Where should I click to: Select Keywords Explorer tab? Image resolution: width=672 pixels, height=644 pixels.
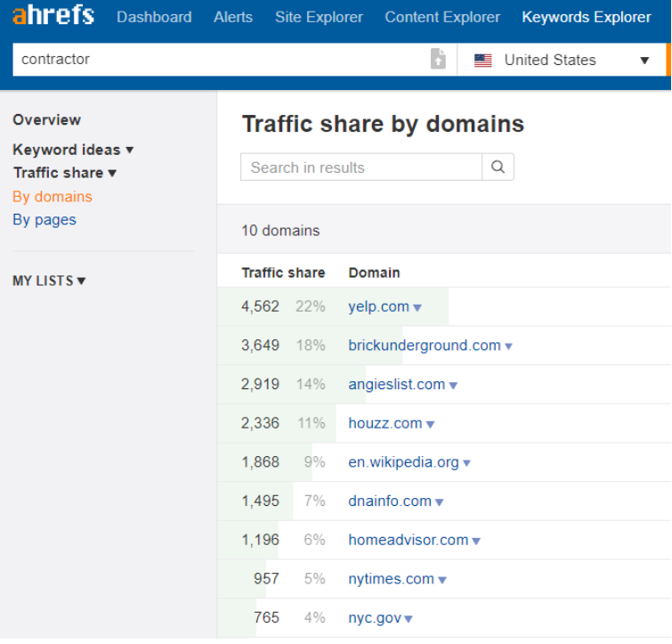(587, 17)
